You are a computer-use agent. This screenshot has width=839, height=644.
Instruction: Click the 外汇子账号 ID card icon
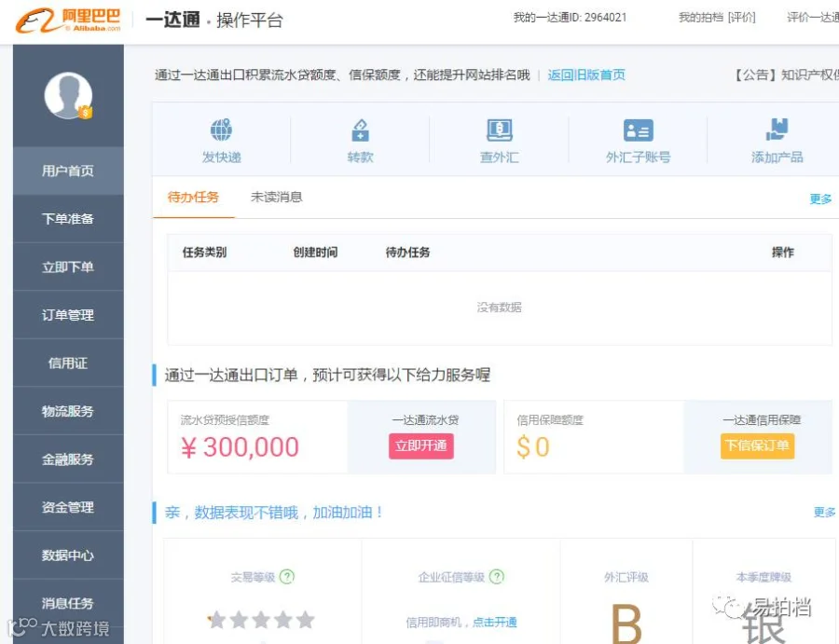click(639, 130)
